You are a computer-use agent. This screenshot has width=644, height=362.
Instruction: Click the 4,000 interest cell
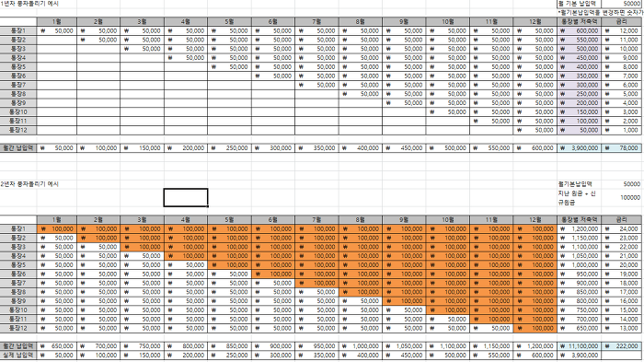coord(621,103)
